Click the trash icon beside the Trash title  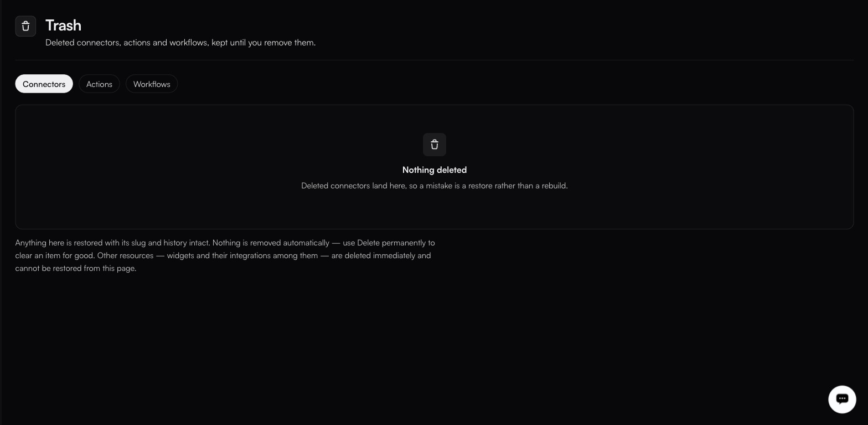pos(25,26)
